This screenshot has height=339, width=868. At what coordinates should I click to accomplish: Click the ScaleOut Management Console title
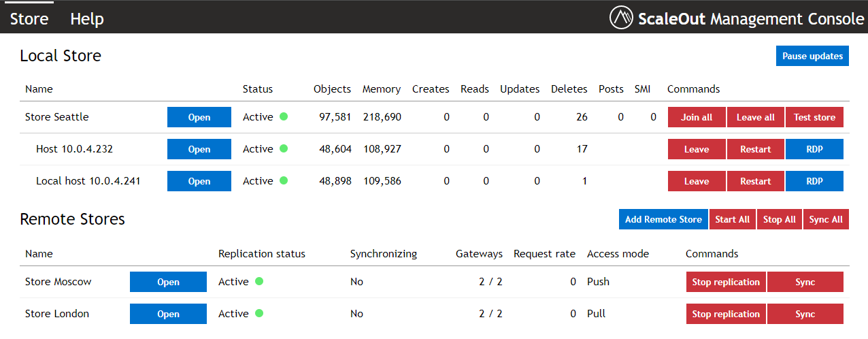(751, 18)
